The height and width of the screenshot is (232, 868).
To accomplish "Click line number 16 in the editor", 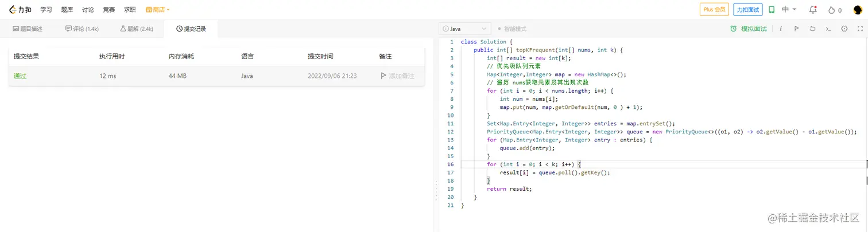I will pos(451,164).
